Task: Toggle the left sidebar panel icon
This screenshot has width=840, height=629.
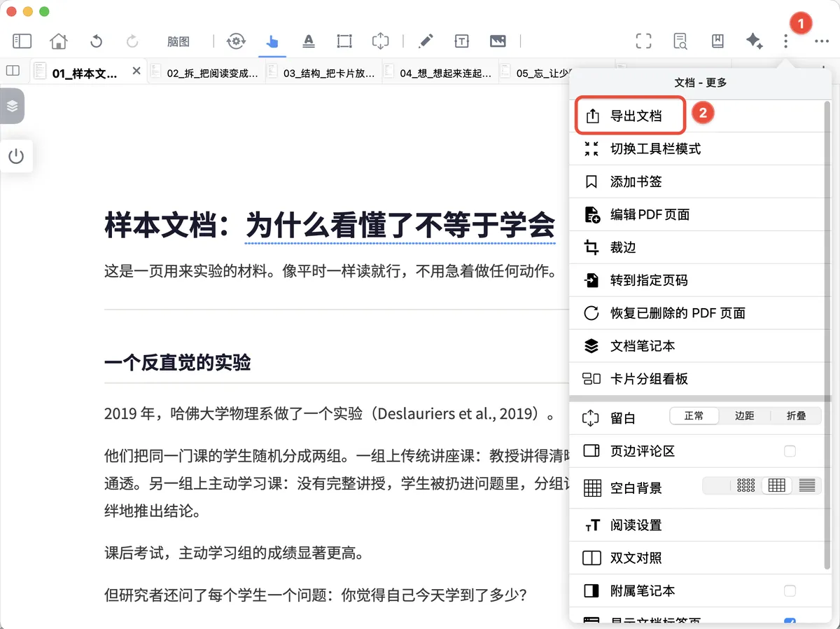Action: coord(22,41)
